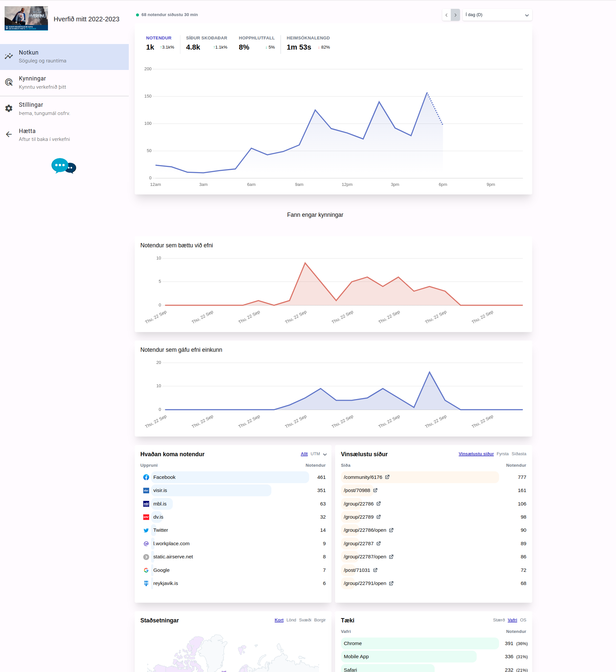The height and width of the screenshot is (672, 616).
Task: Switch device panel to OS tab
Action: [x=523, y=620]
